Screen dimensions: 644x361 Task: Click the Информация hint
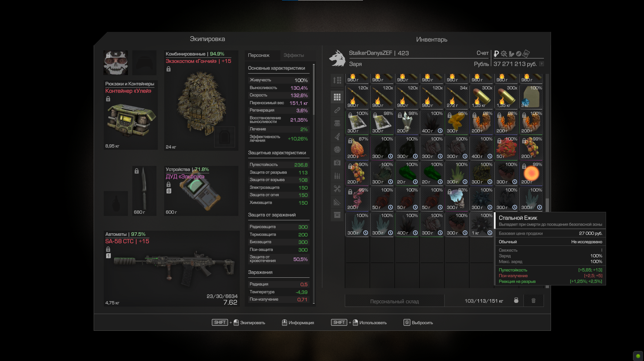point(298,322)
